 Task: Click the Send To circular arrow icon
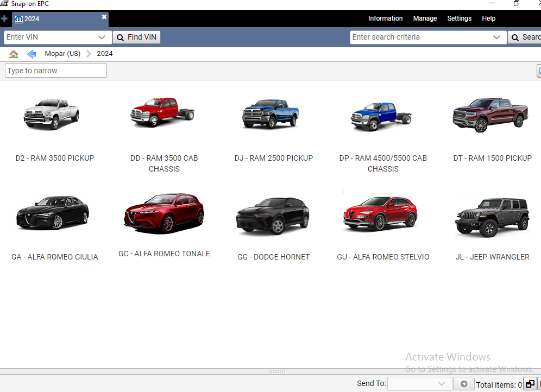(x=463, y=384)
